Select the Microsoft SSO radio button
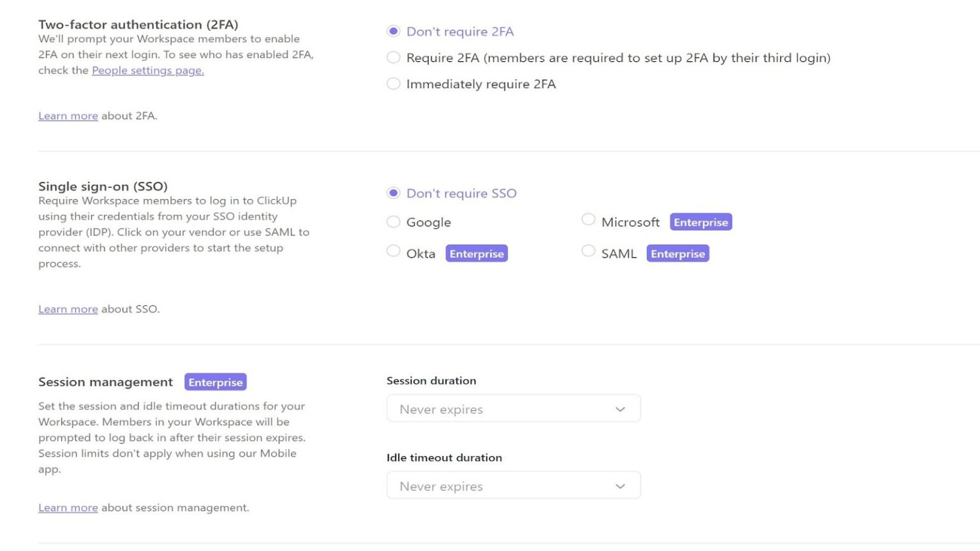The image size is (980, 551). pos(588,219)
